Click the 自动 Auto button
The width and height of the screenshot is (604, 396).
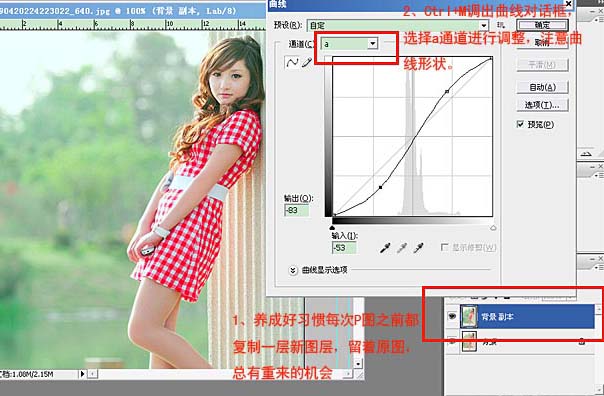tap(542, 87)
